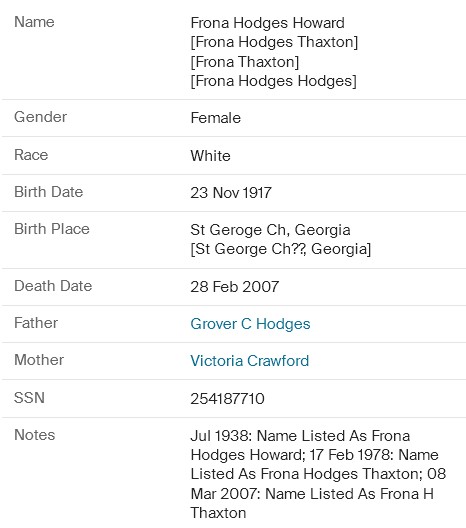The width and height of the screenshot is (466, 528).
Task: Click the name Frona Hodges Howard
Action: (267, 23)
